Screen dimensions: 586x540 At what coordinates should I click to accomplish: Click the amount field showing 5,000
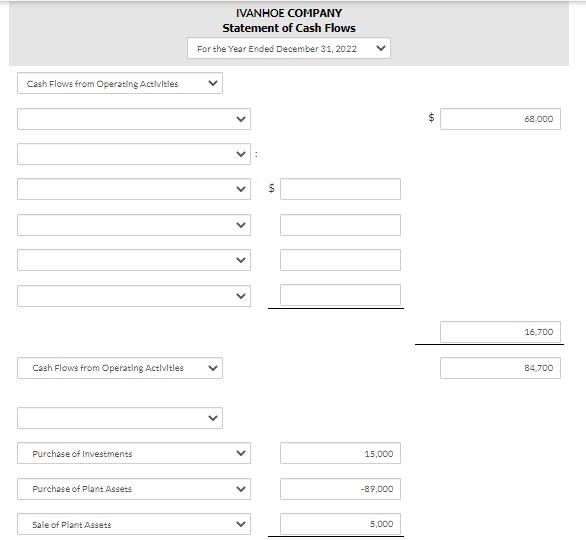(x=340, y=524)
